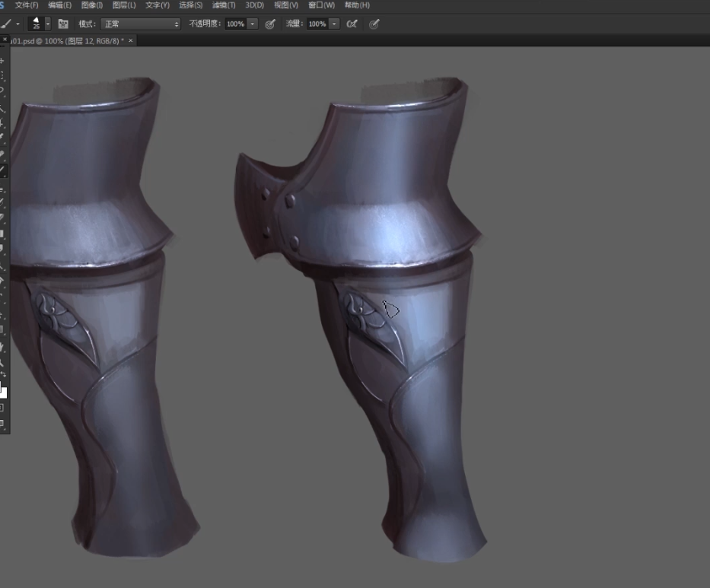The image size is (710, 588).
Task: Open the 图层(L) menu
Action: click(x=124, y=5)
